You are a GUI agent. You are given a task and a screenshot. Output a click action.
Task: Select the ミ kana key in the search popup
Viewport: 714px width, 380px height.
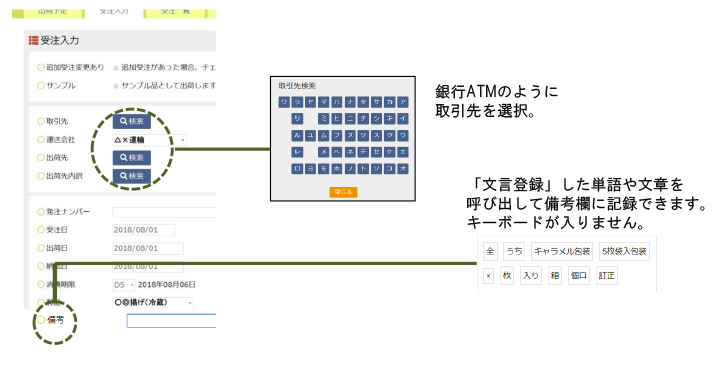point(323,118)
